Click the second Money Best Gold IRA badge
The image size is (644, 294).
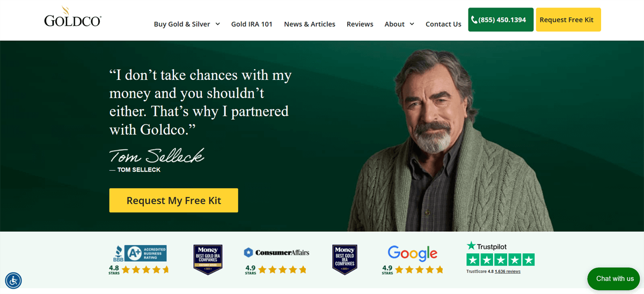345,259
